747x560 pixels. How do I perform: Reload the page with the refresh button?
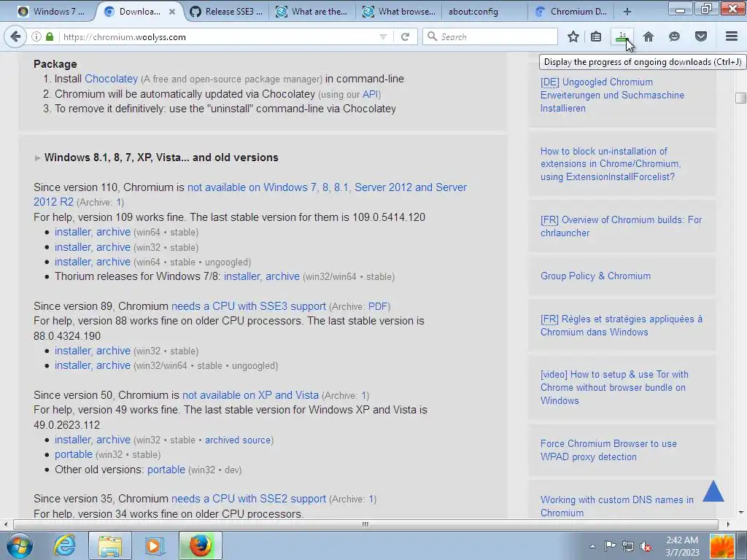click(405, 36)
